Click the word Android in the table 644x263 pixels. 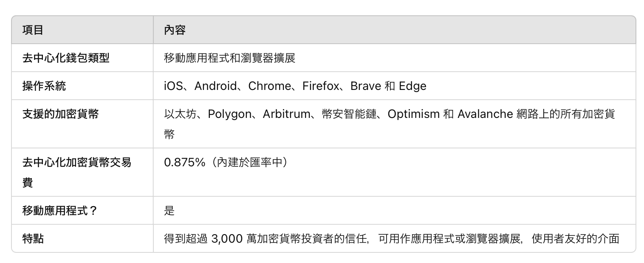coord(215,86)
